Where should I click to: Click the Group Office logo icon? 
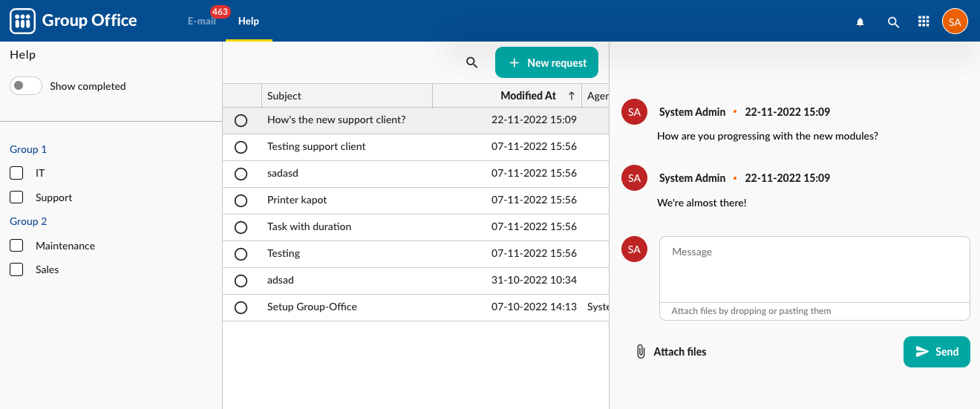click(22, 21)
